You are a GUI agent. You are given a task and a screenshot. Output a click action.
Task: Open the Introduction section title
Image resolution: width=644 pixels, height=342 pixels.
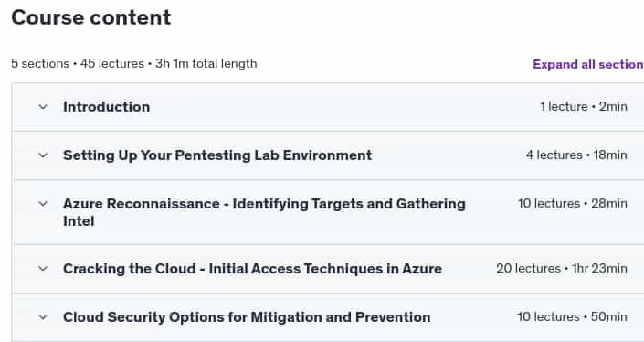coord(106,107)
